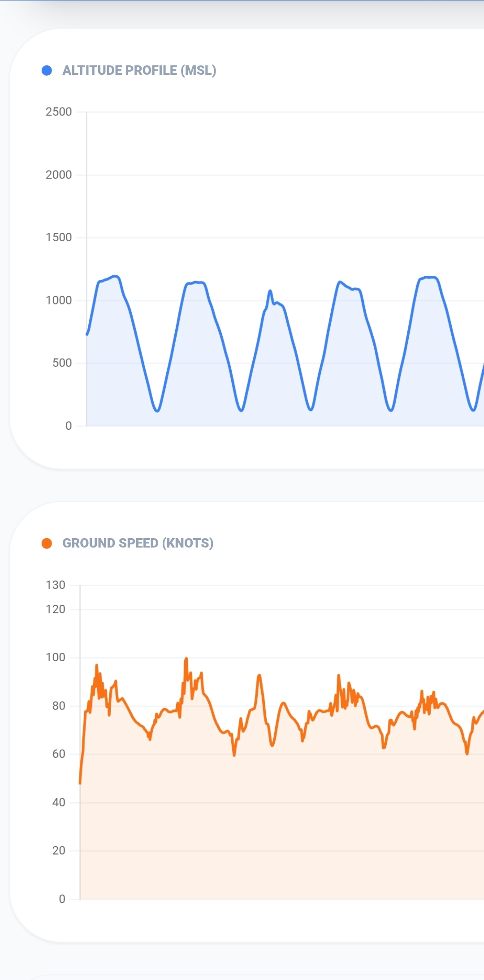This screenshot has width=484, height=980.
Task: Select the GROUND SPEED (KNOTS) heading
Action: click(138, 543)
